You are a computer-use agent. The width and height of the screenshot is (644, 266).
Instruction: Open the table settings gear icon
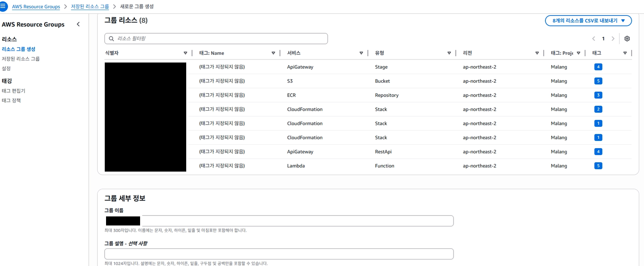[627, 39]
